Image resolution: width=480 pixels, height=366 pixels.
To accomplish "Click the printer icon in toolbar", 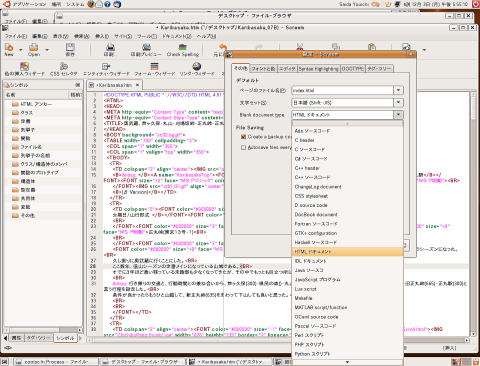I will [110, 49].
